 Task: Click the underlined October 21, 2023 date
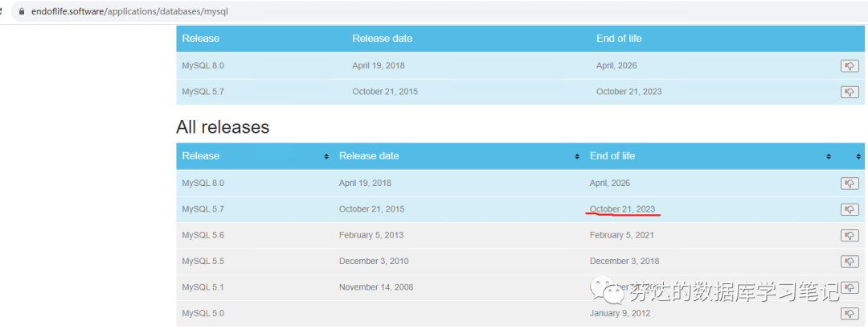(622, 209)
